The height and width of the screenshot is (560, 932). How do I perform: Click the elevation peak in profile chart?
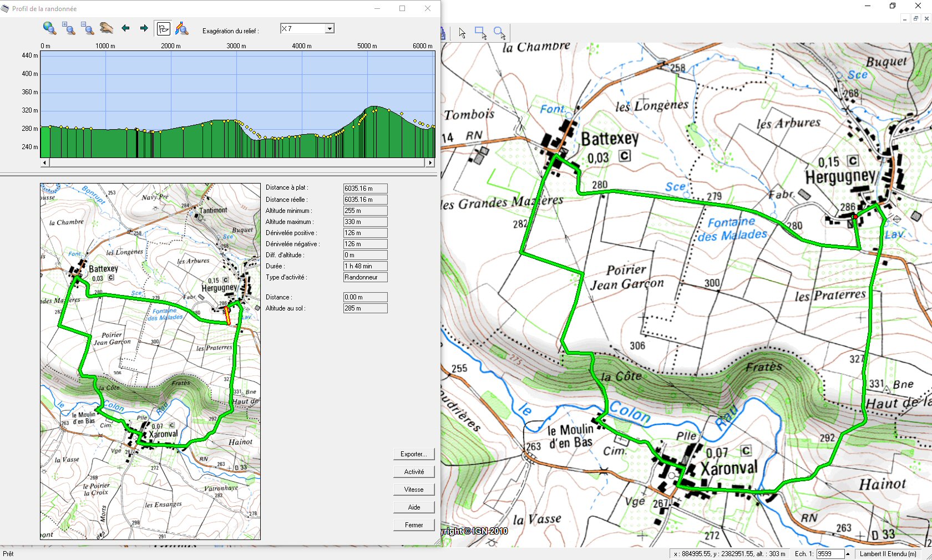pos(376,106)
